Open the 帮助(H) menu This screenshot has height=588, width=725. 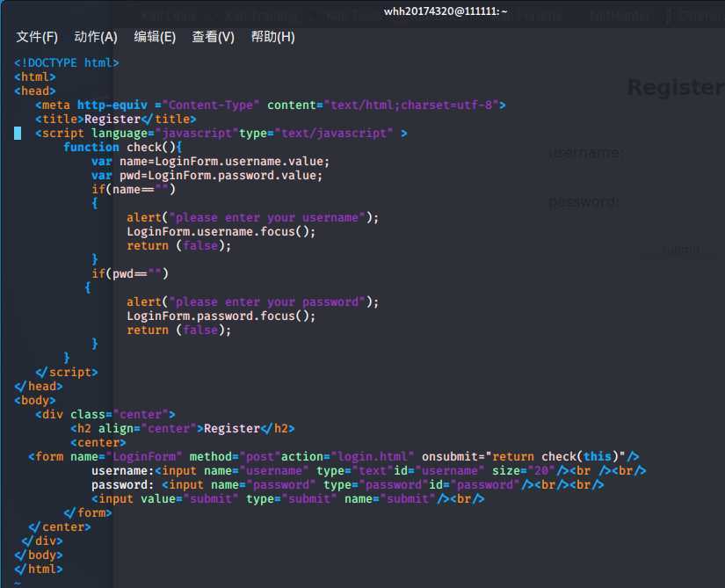tap(272, 37)
